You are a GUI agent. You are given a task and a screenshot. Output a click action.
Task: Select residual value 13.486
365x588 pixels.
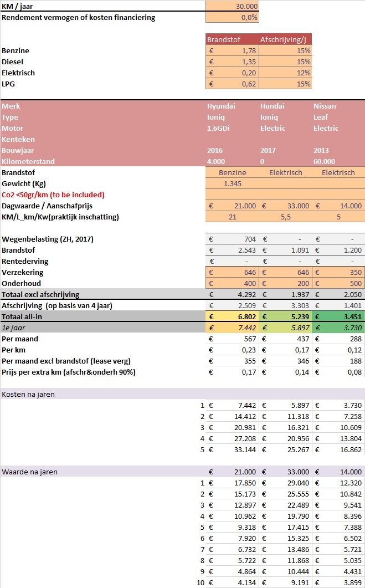(285, 549)
